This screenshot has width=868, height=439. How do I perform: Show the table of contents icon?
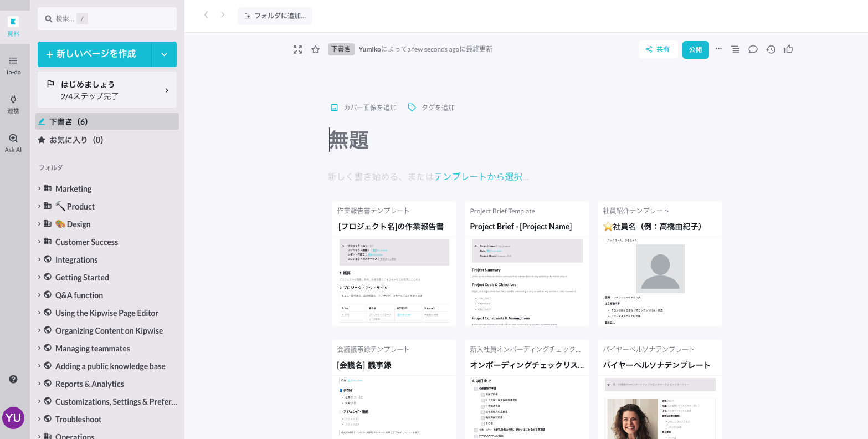click(736, 49)
